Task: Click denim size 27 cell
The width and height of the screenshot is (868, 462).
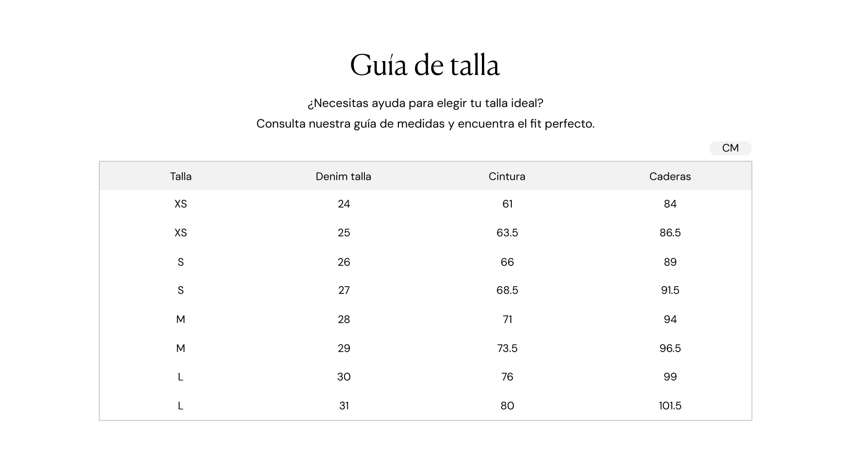Action: pos(344,290)
